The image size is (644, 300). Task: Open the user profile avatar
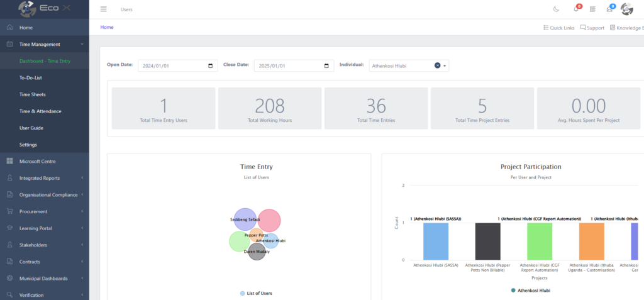626,9
